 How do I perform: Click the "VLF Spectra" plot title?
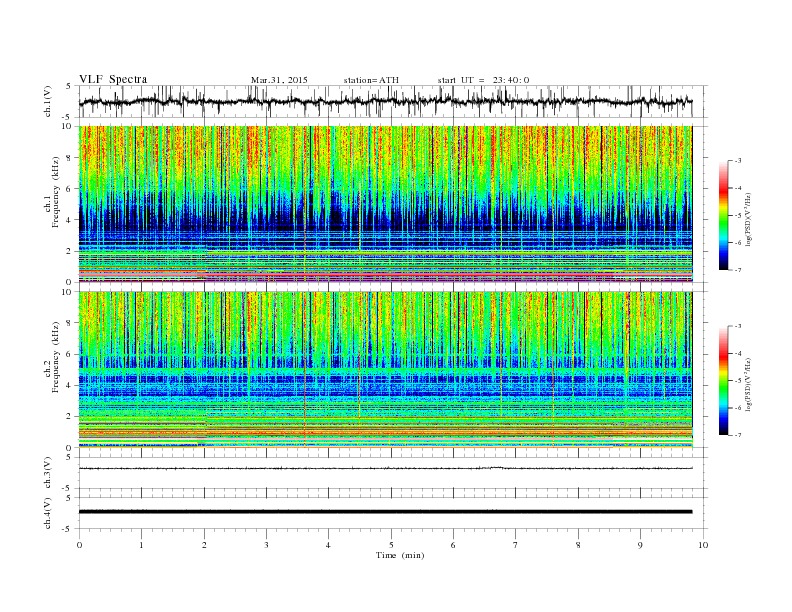coord(113,79)
